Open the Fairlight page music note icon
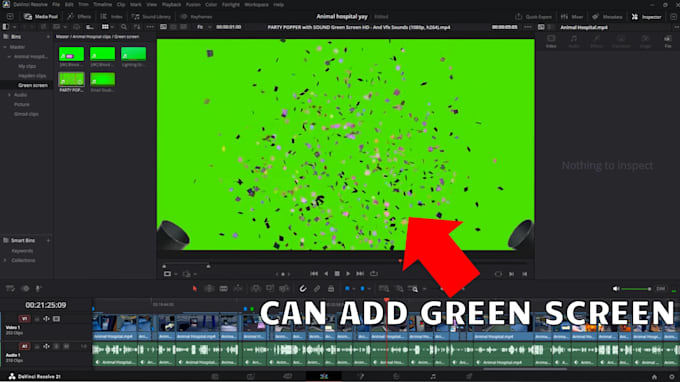The height and width of the screenshot is (382, 680). (x=433, y=376)
